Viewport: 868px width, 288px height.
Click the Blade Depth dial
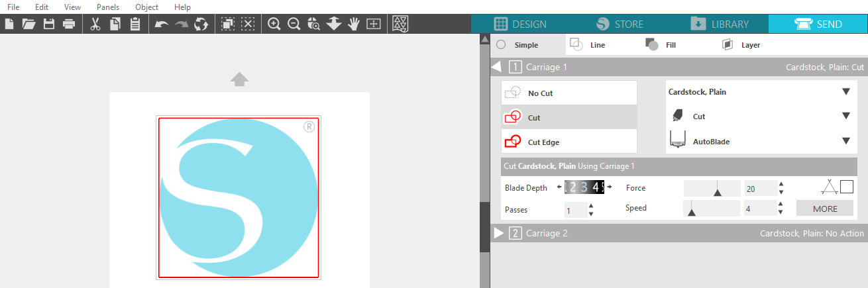(584, 187)
